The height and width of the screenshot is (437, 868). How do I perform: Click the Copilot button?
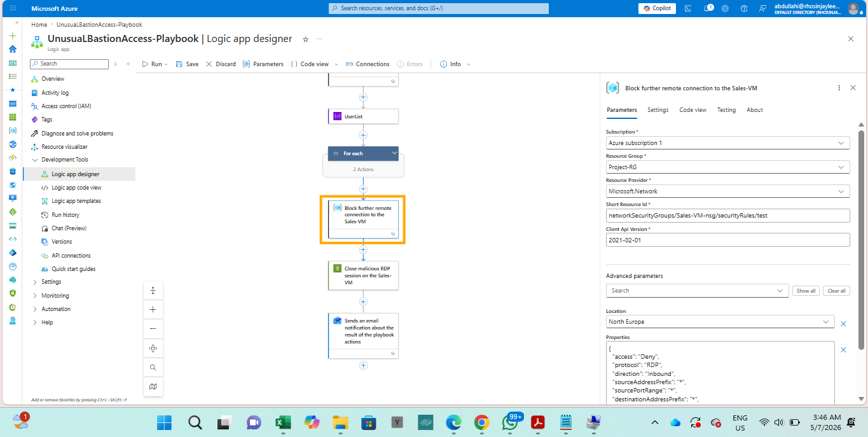pos(657,8)
